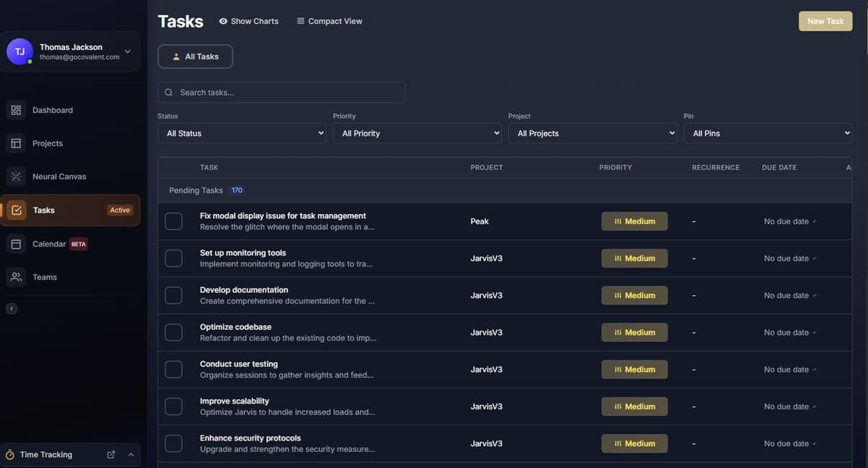
Task: Show charts using the eye icon
Action: point(224,21)
